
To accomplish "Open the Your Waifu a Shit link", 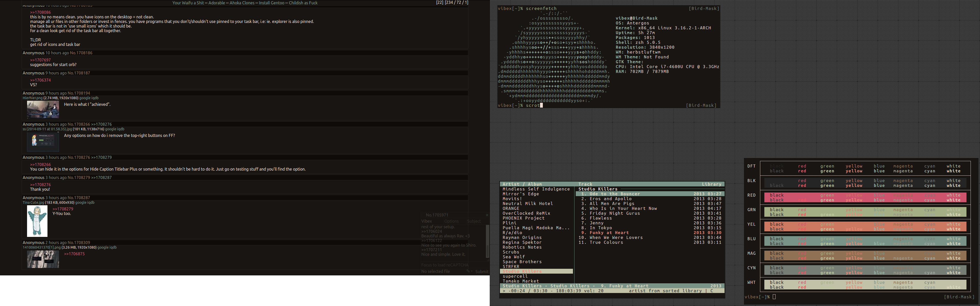I will (x=188, y=3).
